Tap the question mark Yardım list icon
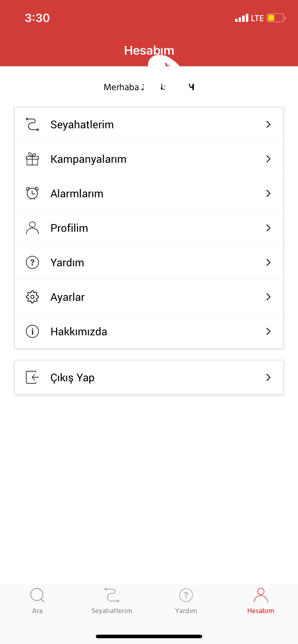 coord(32,262)
